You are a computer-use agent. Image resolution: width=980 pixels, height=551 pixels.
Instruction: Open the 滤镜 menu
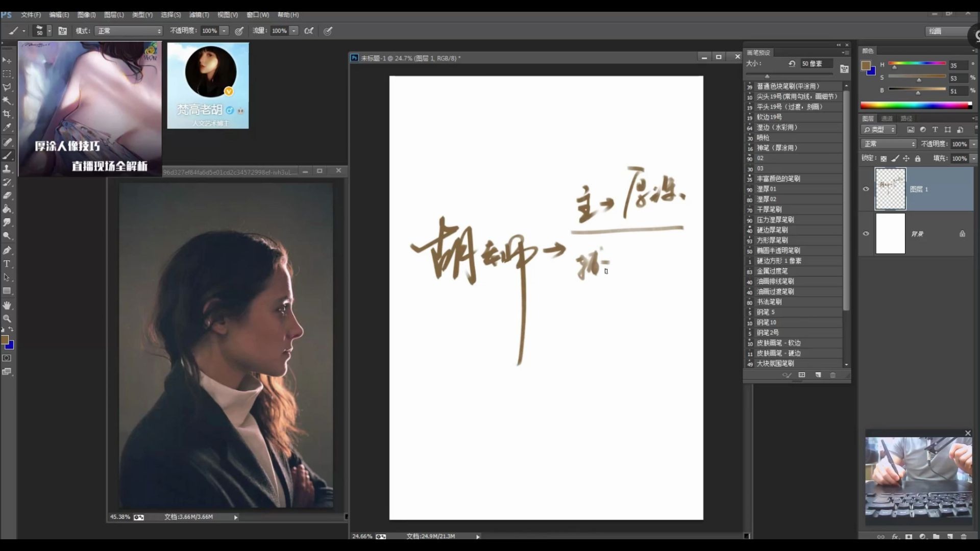(x=199, y=15)
